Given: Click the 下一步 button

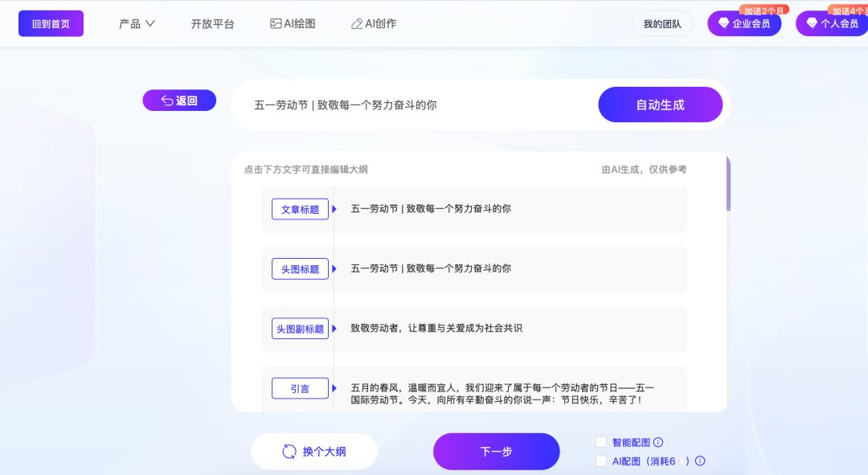Looking at the screenshot, I should coord(497,452).
